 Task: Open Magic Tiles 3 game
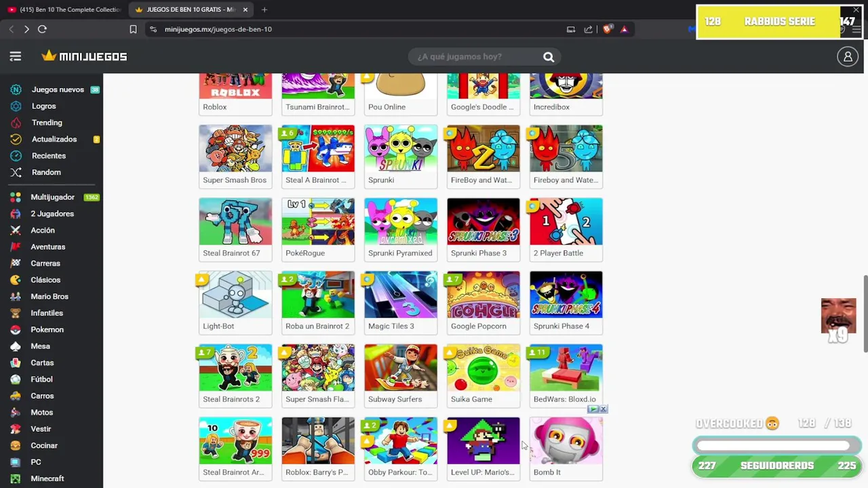coord(401,302)
